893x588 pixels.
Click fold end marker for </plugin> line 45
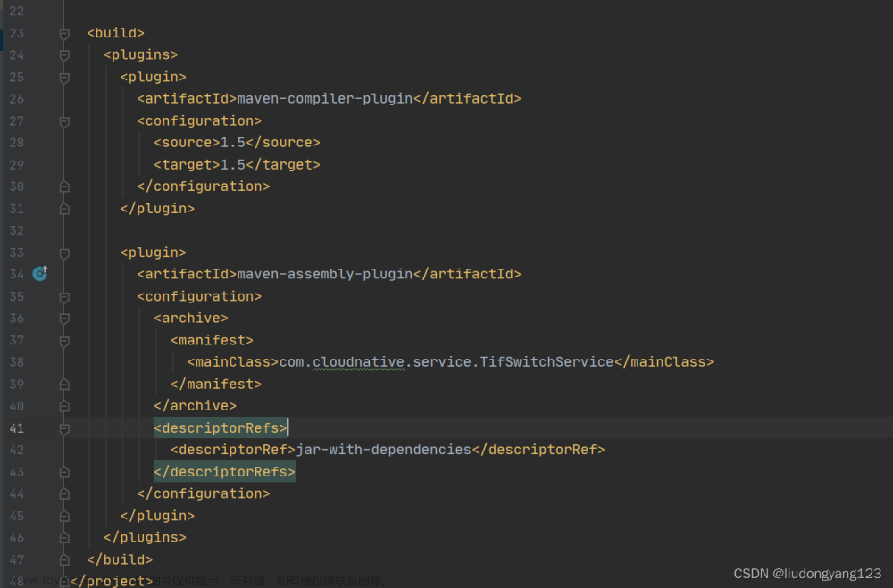[x=64, y=517]
